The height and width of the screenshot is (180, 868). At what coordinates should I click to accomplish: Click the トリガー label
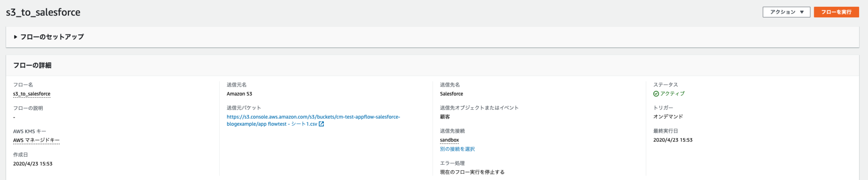pyautogui.click(x=663, y=108)
